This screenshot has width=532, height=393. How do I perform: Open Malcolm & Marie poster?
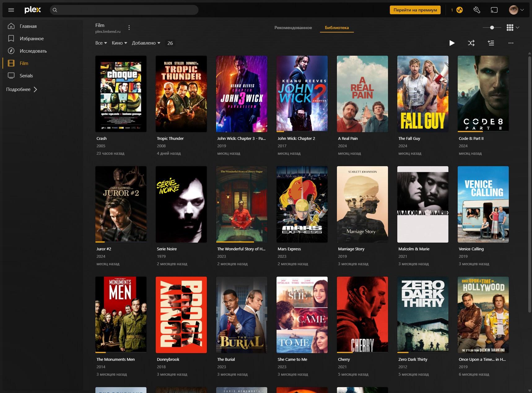pyautogui.click(x=423, y=204)
